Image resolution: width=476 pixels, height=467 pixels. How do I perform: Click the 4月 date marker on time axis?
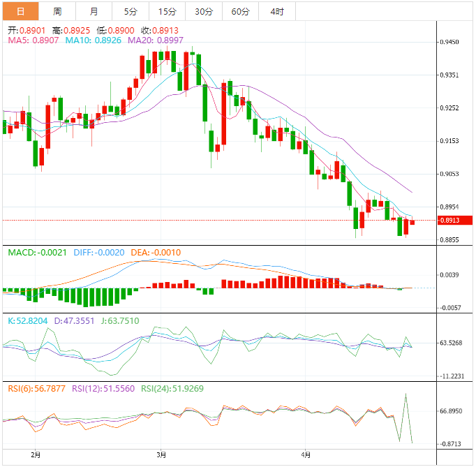(306, 455)
